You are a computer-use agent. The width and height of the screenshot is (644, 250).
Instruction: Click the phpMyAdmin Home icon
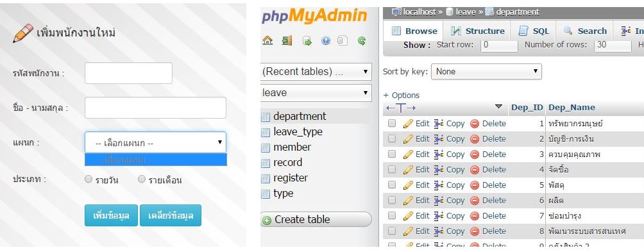tap(267, 40)
